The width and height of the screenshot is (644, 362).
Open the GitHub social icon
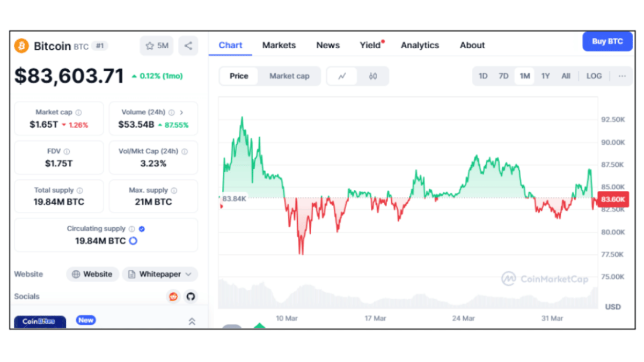(x=190, y=297)
